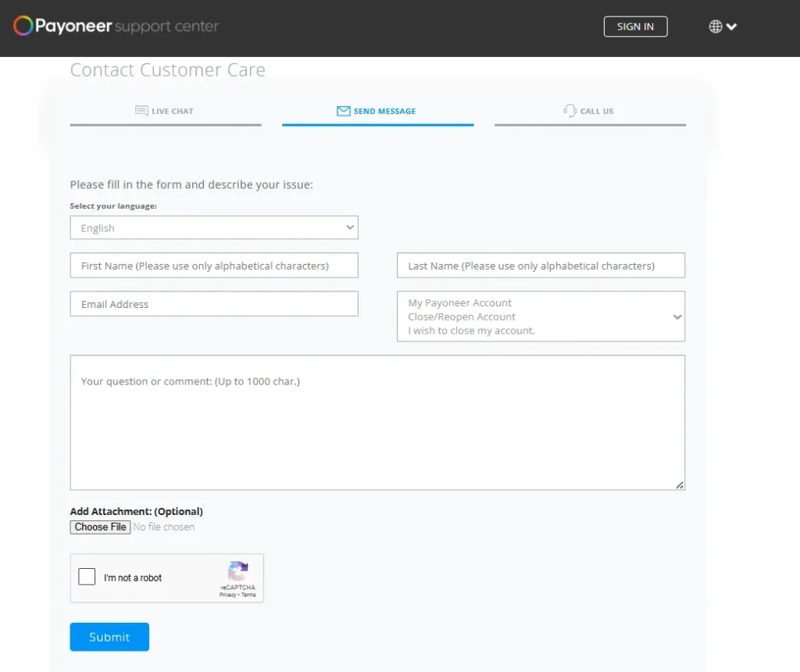Check the I'm not a robot checkbox

tap(87, 577)
